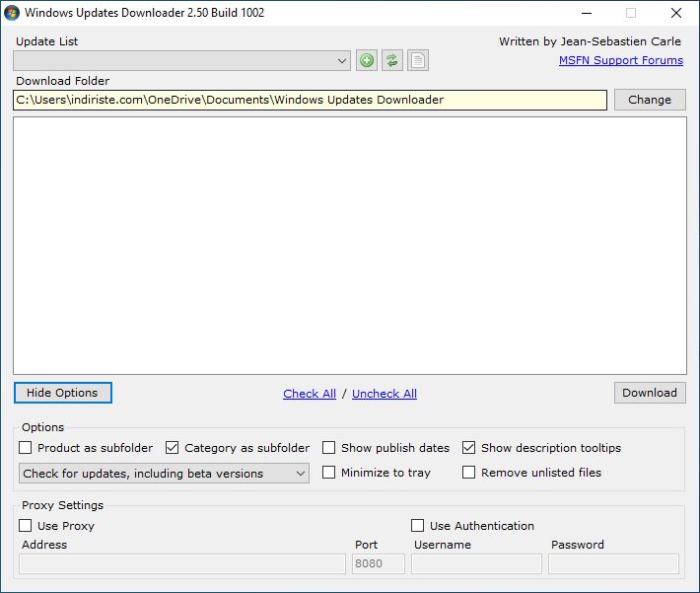Image resolution: width=700 pixels, height=593 pixels.
Task: Click inside the empty updates list area
Action: tap(350, 246)
